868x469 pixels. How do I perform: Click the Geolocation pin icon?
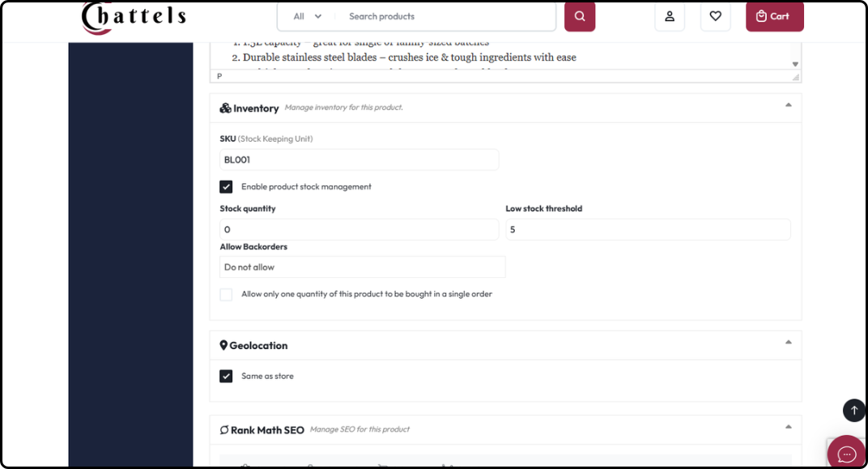click(223, 346)
